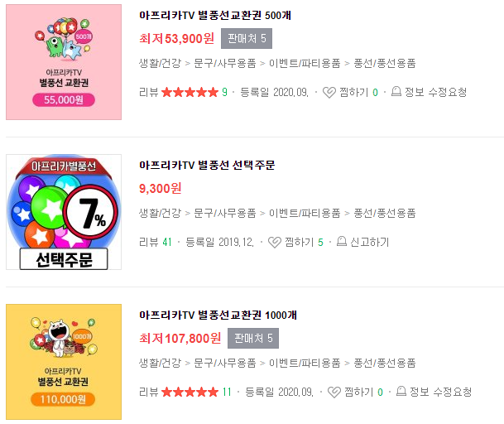Open pink 55,000원 product thumbnail
The image size is (504, 424).
[64, 62]
